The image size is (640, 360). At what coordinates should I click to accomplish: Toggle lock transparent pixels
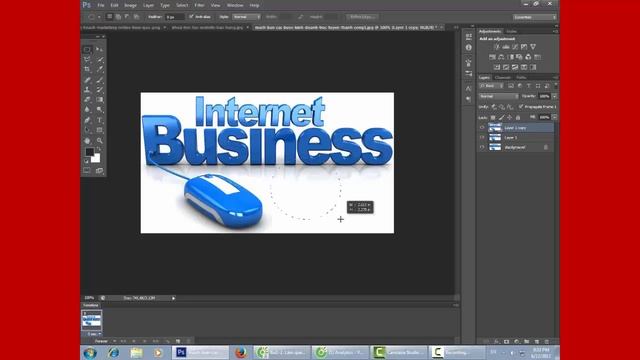(x=493, y=118)
